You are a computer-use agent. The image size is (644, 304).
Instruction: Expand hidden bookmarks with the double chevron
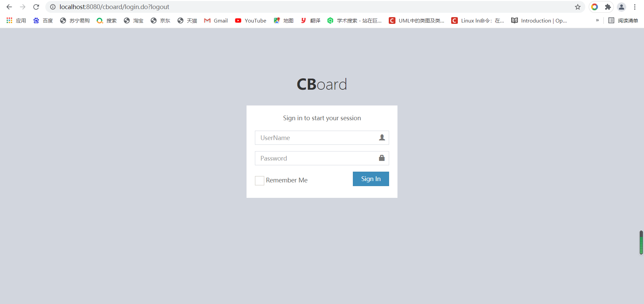(x=597, y=20)
